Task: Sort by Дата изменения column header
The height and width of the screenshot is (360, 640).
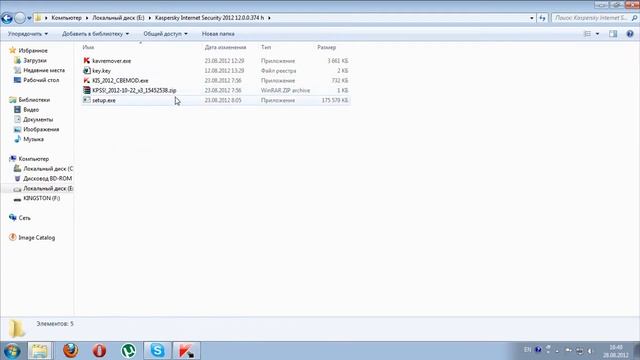Action: (x=225, y=47)
